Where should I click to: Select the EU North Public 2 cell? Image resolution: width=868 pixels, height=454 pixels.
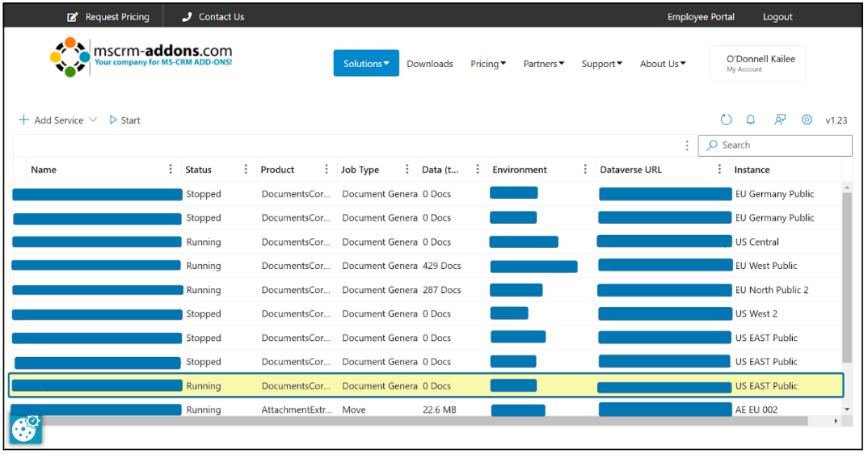(772, 289)
